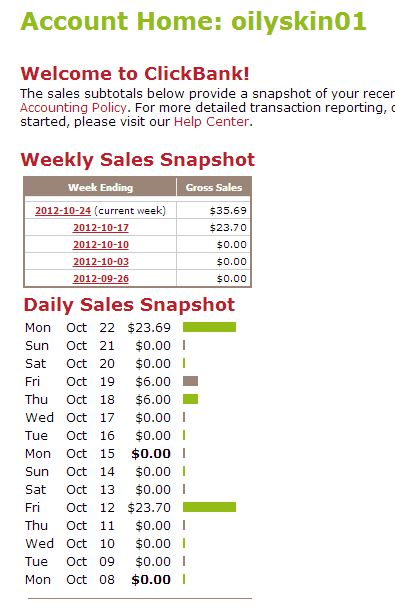Click the Week Ending column header
The image size is (395, 608).
100,188
